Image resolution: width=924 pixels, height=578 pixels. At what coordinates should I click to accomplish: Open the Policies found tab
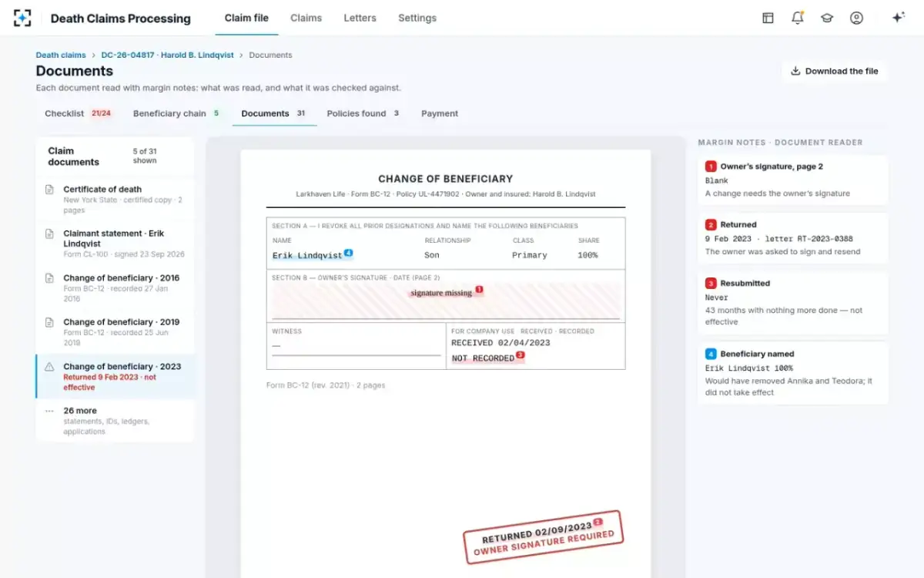[x=363, y=113]
